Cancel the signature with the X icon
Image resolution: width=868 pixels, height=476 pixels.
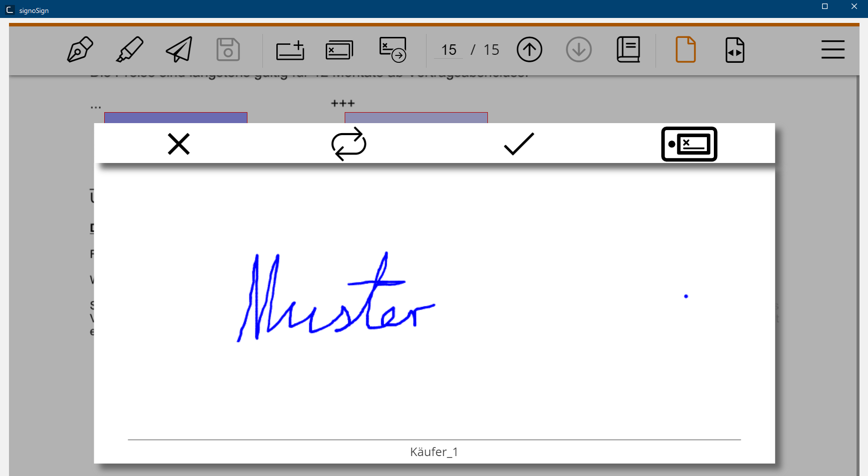[179, 144]
